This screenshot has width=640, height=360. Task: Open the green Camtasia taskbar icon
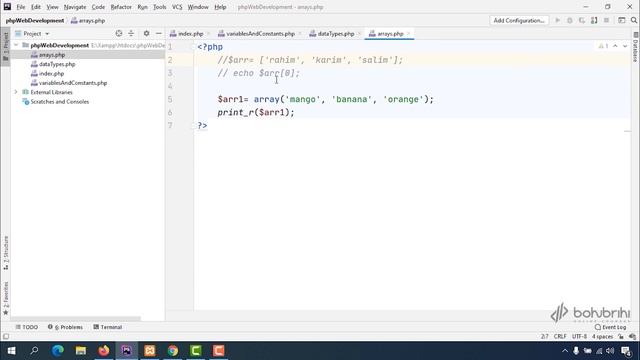(x=196, y=351)
